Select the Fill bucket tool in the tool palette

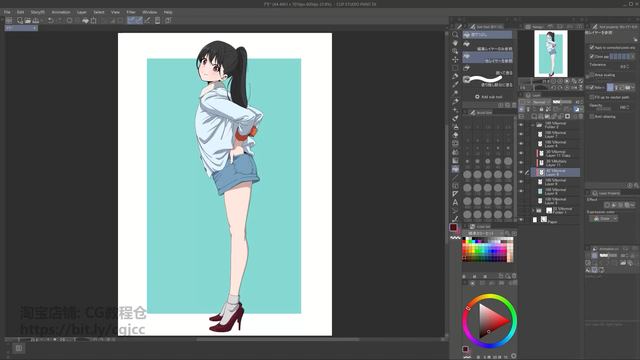pos(455,169)
